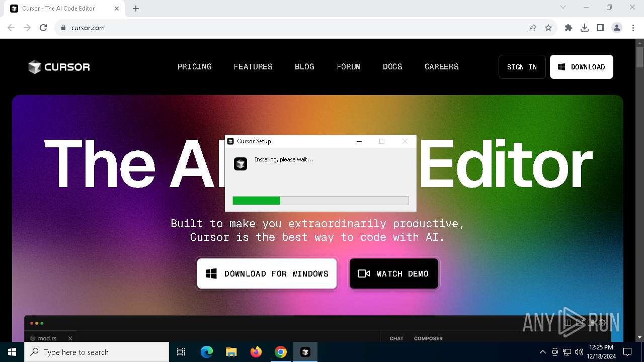Close the mod.rs tab in preview
The image size is (644, 362).
click(70, 338)
